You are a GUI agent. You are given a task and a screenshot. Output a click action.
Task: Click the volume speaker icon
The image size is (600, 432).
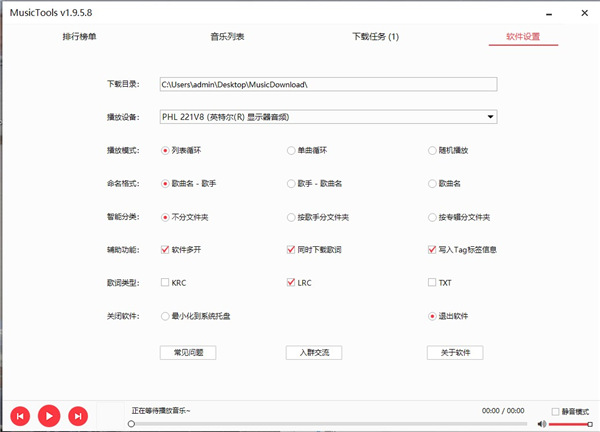click(x=541, y=424)
